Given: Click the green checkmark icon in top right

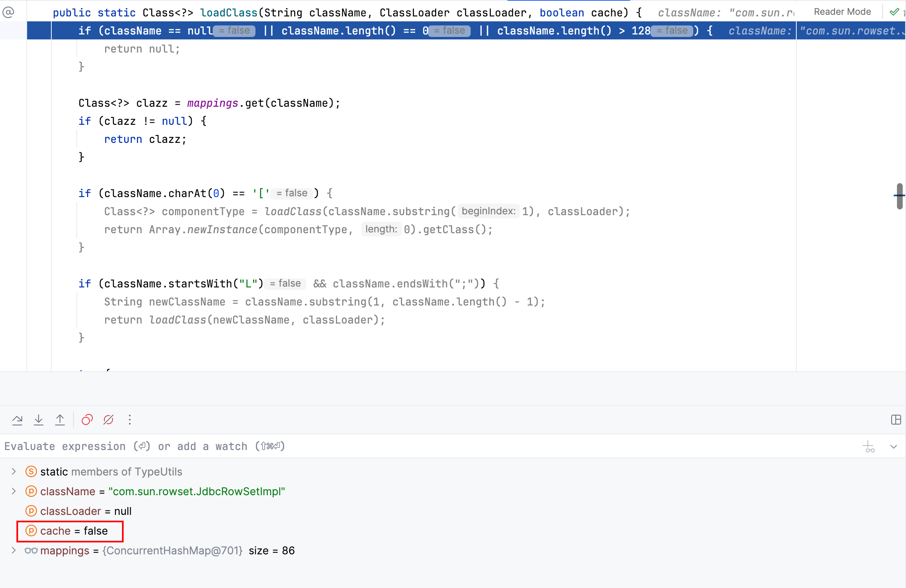Looking at the screenshot, I should 895,12.
